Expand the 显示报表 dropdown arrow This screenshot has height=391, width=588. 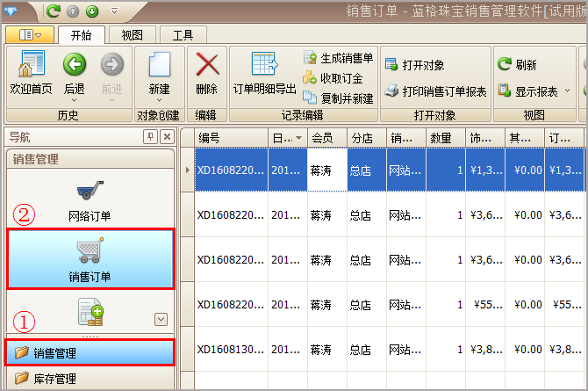(567, 91)
